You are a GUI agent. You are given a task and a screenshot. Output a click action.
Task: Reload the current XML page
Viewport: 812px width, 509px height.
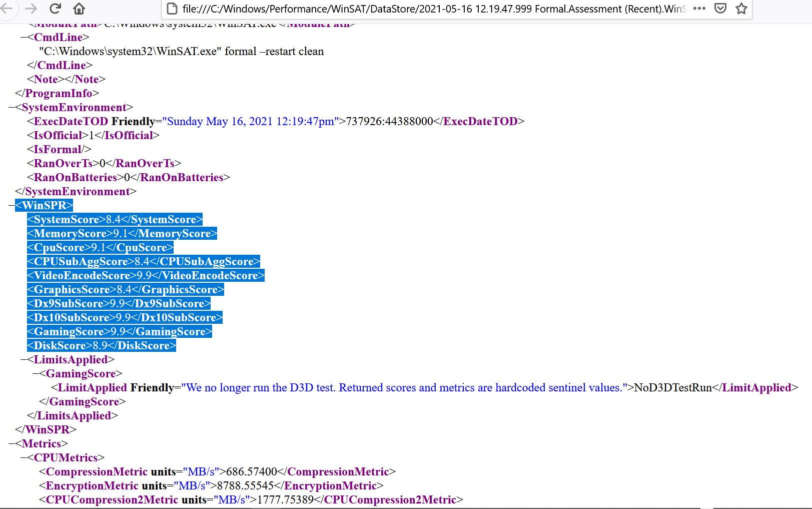pyautogui.click(x=55, y=9)
